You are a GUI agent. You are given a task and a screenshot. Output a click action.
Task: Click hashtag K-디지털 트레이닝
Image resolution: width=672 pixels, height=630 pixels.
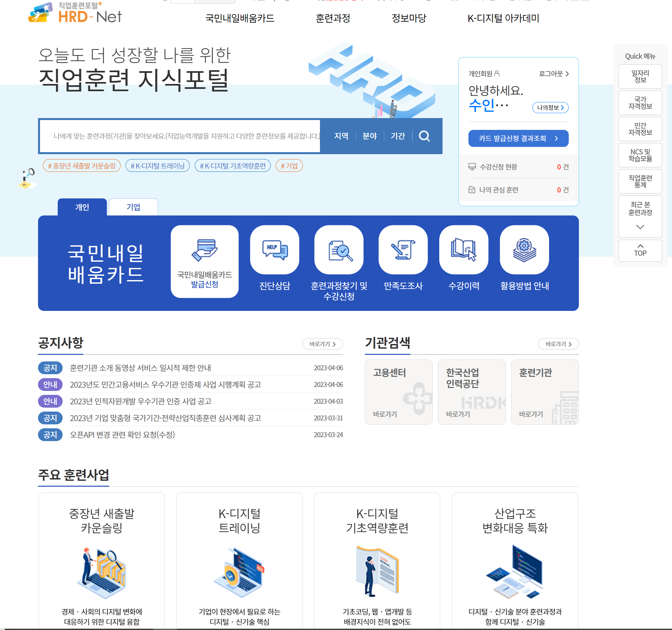tap(158, 166)
